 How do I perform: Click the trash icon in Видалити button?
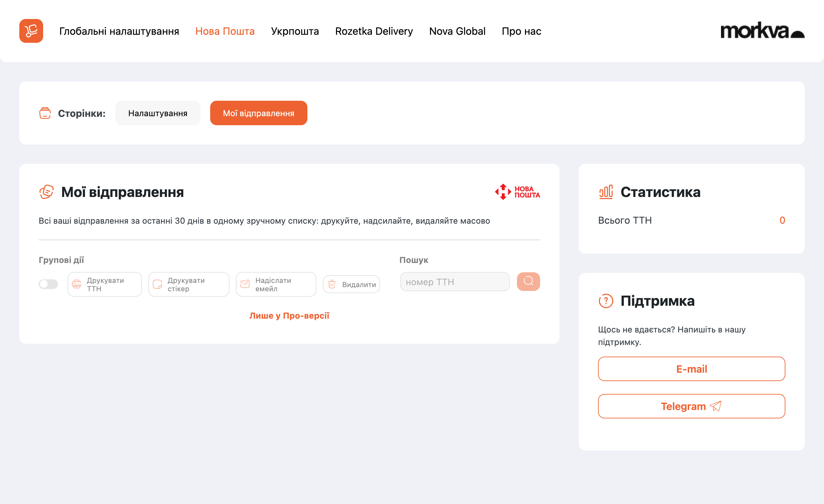[x=332, y=284]
